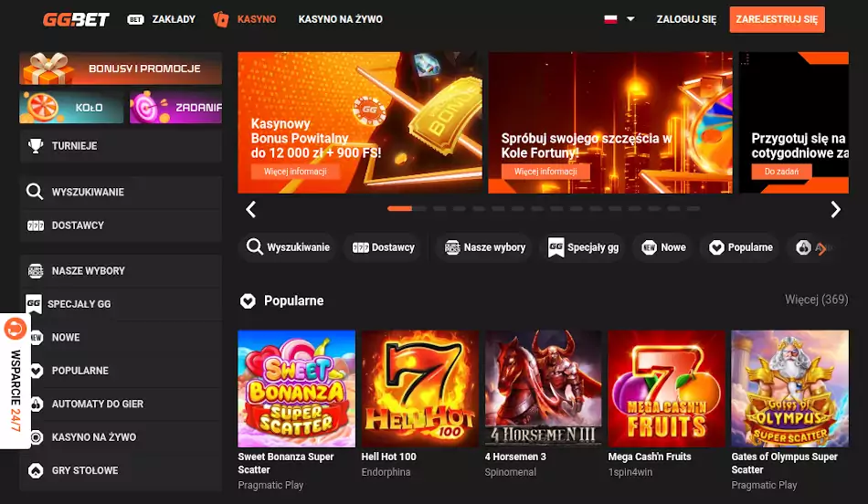Click the spade icon beside Gry stołowe
Screen dimensions: 868x504
(36, 470)
